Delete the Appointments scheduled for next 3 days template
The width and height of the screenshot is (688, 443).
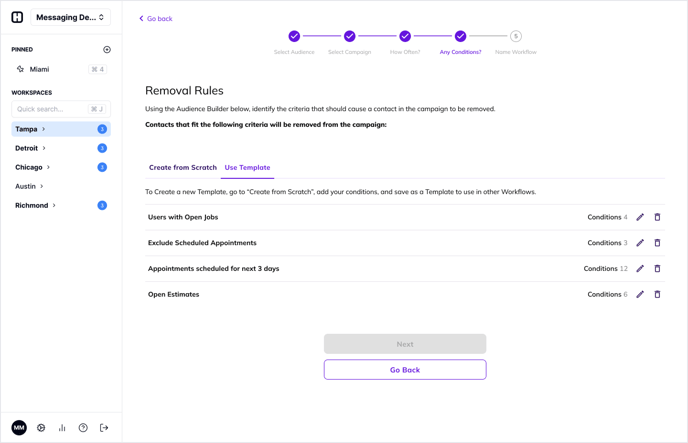coord(657,269)
